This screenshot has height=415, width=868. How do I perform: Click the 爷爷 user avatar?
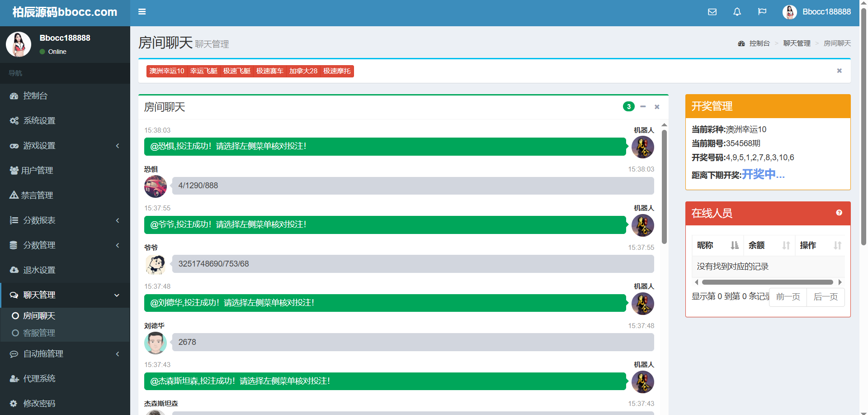[156, 264]
